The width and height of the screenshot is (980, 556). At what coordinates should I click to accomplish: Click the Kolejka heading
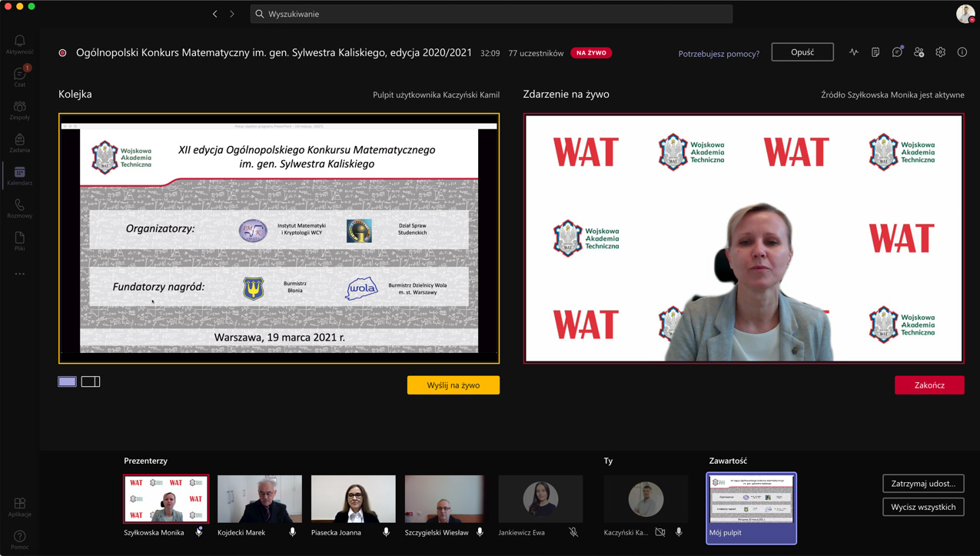[75, 94]
